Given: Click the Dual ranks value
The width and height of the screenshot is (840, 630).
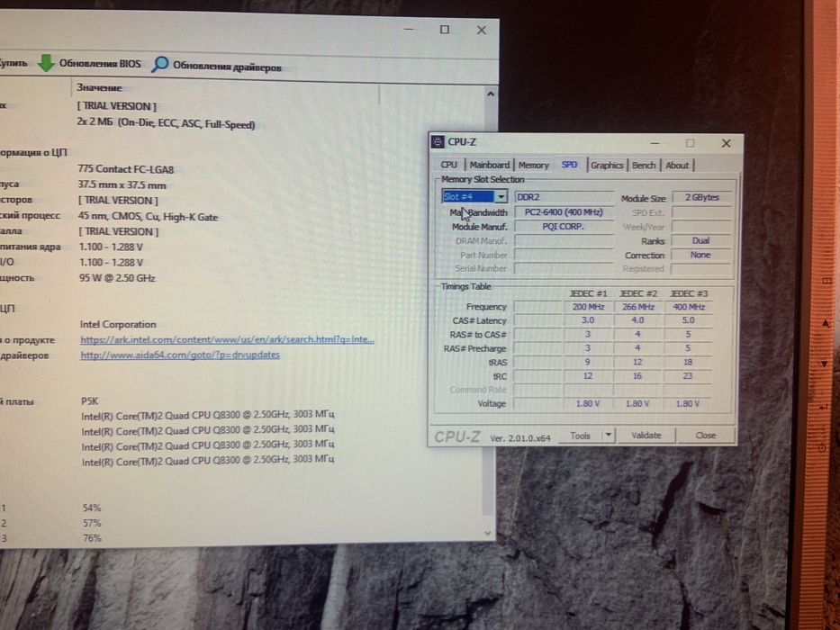Looking at the screenshot, I should pos(701,240).
